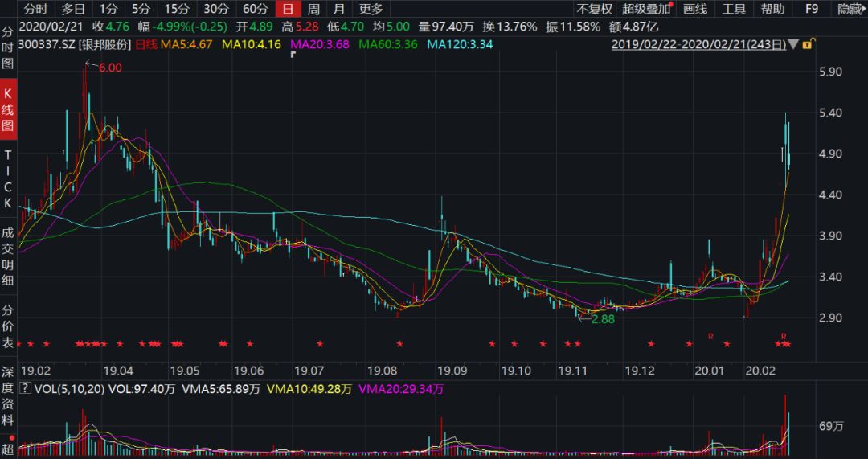The height and width of the screenshot is (459, 868).
Task: Click the 隐藏 hide panel arrow
Action: 850,10
